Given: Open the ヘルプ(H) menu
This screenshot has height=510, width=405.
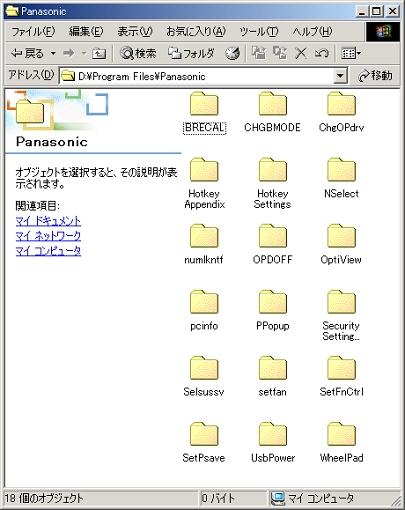Looking at the screenshot, I should [x=312, y=32].
